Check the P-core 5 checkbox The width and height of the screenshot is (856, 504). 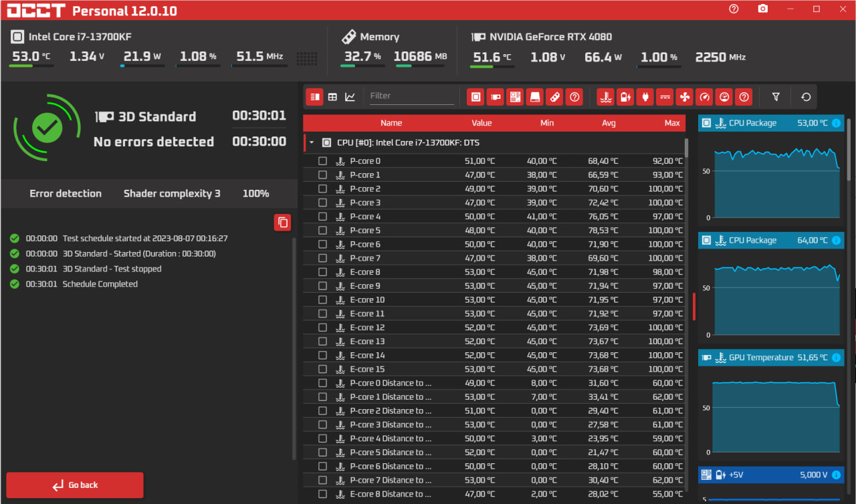coord(322,231)
